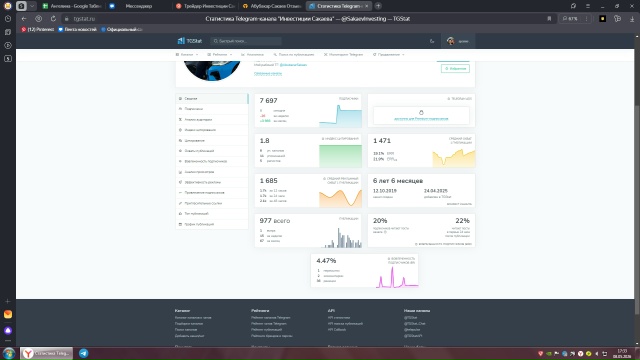The image size is (640, 360).
Task: Click the @ contact link in channel description
Action: (293, 65)
